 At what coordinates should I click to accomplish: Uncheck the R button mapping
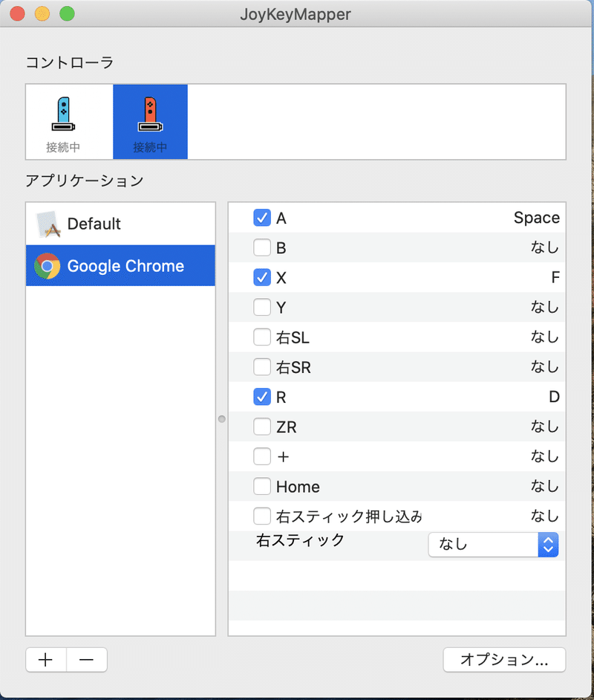point(262,397)
